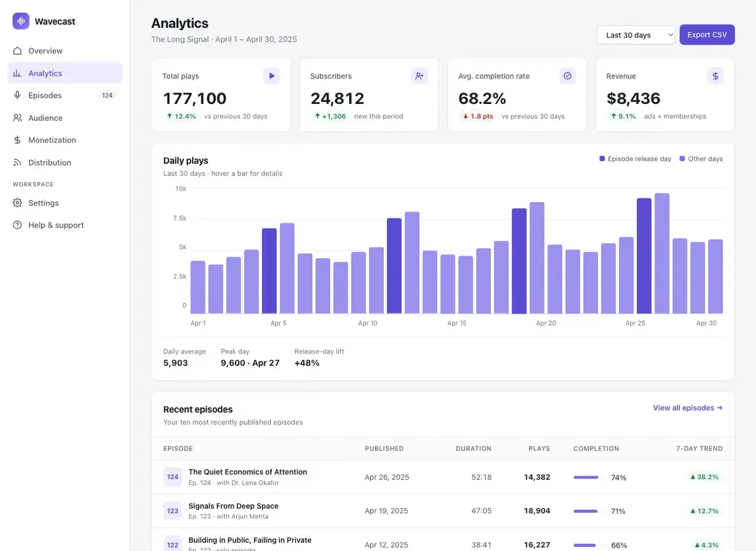Click the Apr 26, 2025 published date

(387, 477)
